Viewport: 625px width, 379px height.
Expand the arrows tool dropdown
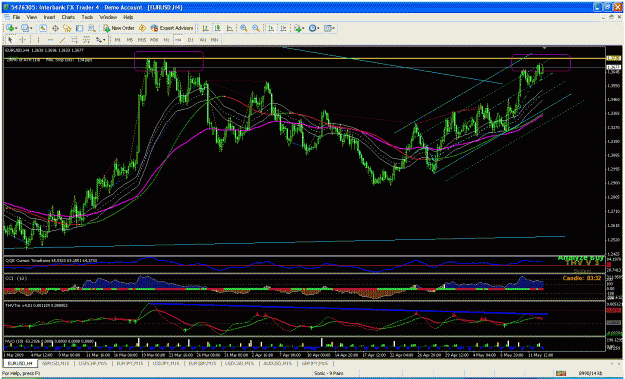coord(104,40)
